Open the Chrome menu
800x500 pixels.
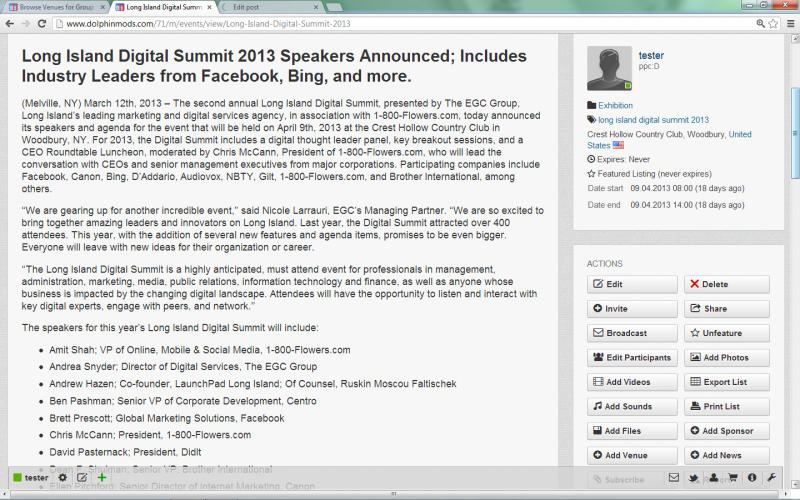(790, 23)
